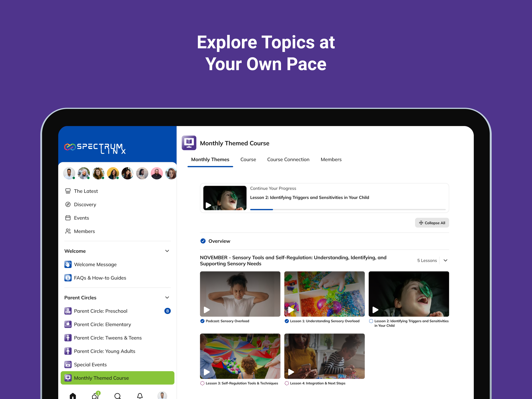Click the FAQs & How-to Guides info icon
This screenshot has width=532, height=399.
68,278
